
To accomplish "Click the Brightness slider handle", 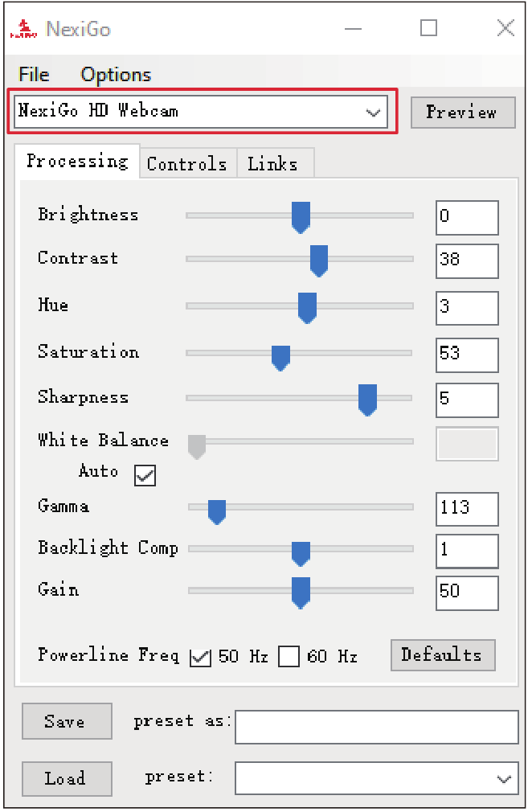I will click(x=301, y=218).
